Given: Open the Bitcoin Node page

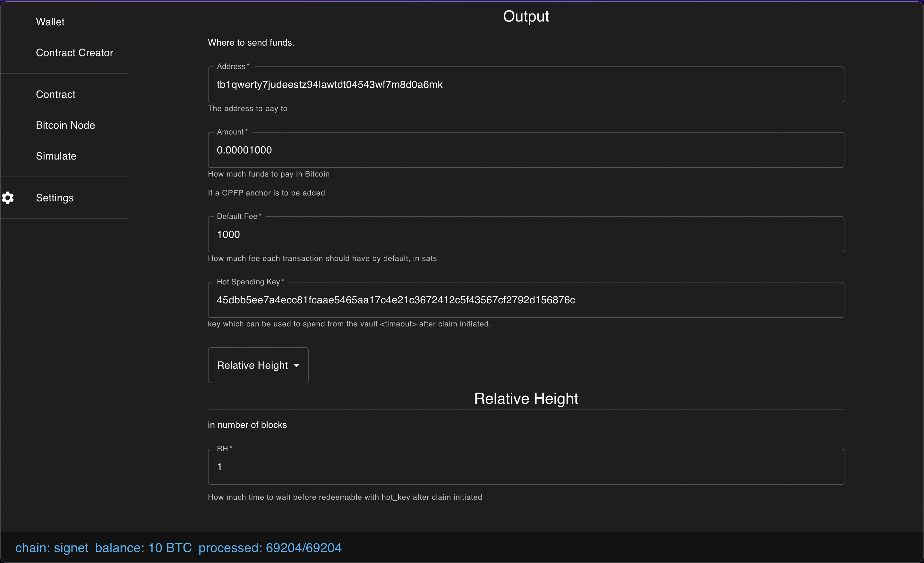Looking at the screenshot, I should (x=65, y=125).
